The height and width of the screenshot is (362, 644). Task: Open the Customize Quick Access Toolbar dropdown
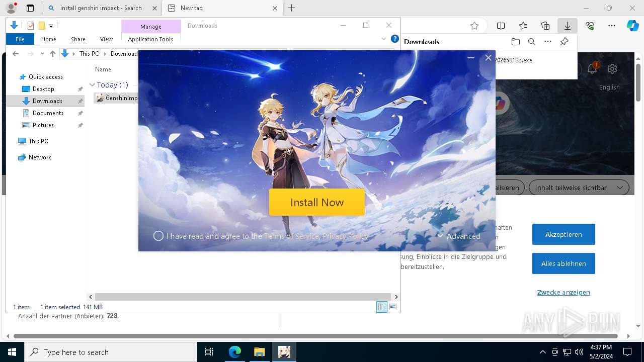coord(51,26)
